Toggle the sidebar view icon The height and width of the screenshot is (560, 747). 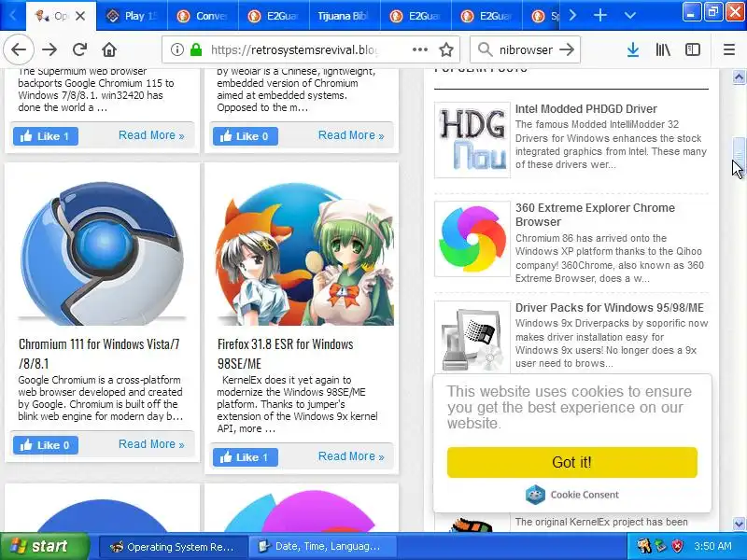[x=692, y=49]
